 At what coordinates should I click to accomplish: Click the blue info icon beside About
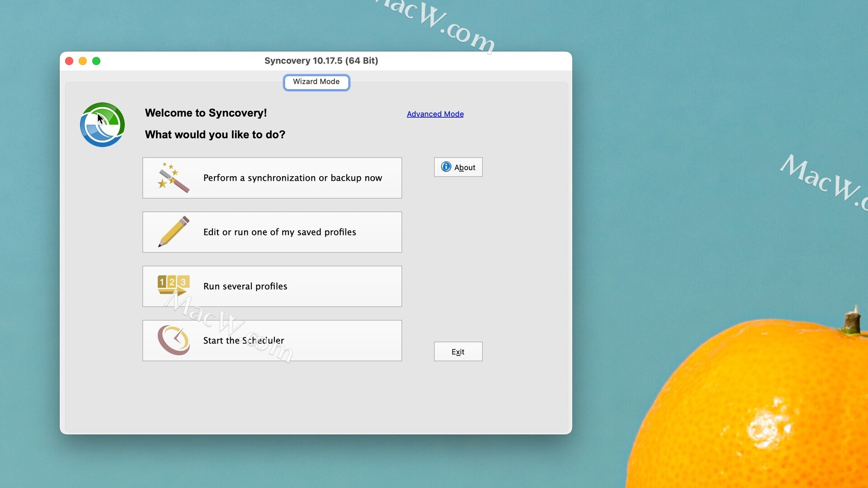click(x=446, y=167)
